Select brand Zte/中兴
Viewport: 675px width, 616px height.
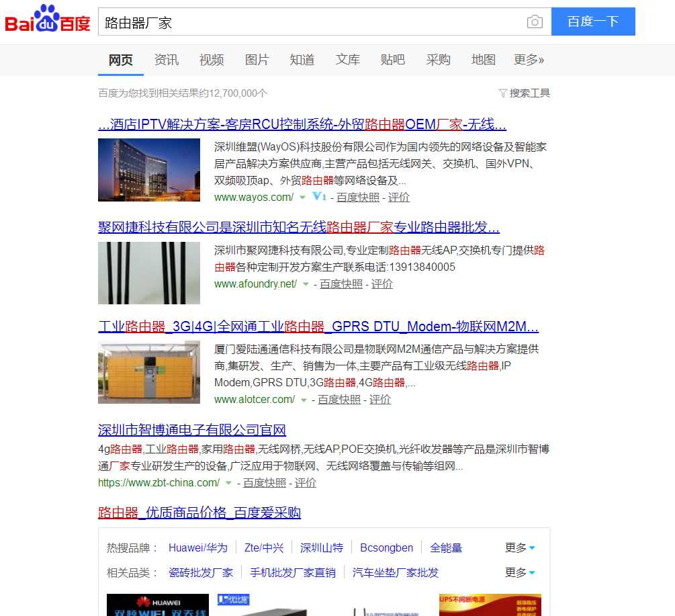[x=264, y=547]
